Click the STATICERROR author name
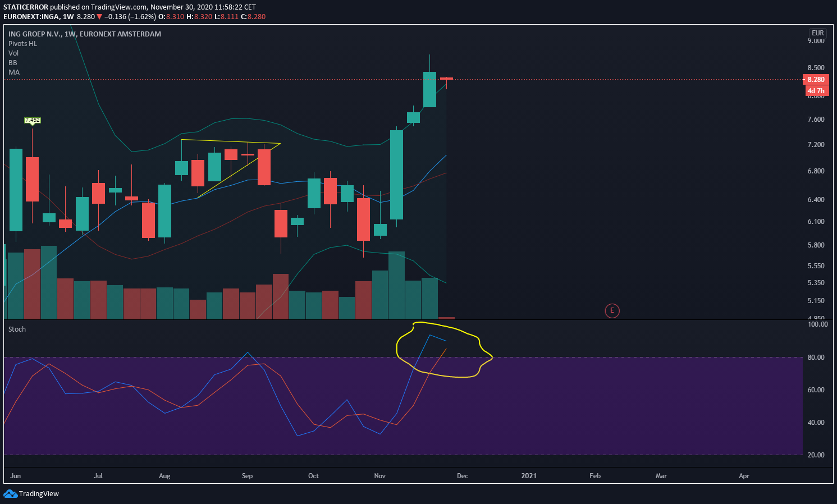Screen dimensions: 837x504 [26, 7]
